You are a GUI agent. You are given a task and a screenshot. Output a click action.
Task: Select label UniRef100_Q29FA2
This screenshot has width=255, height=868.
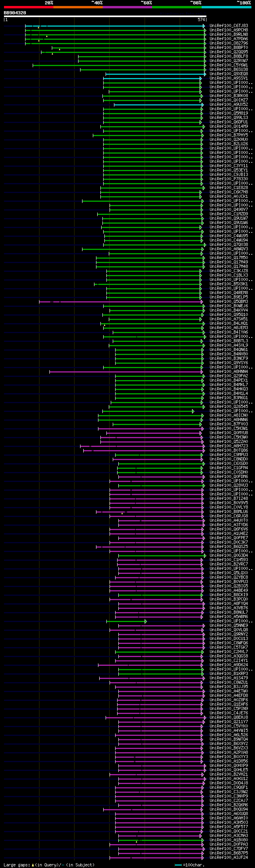tap(229, 376)
